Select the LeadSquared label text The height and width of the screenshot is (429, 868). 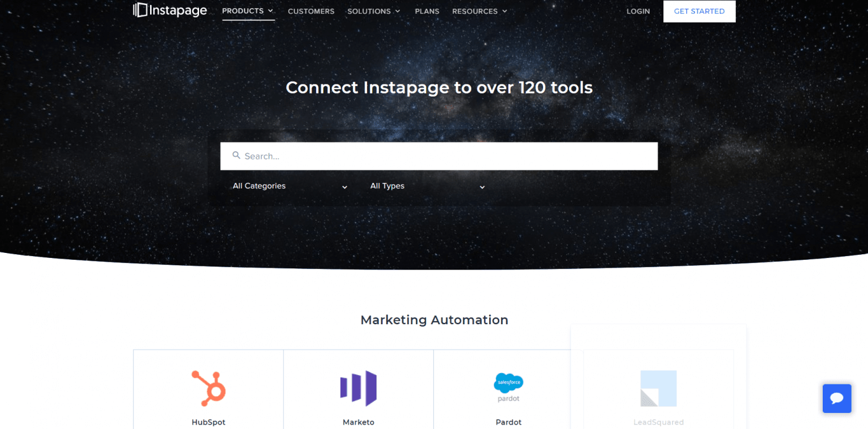click(x=658, y=422)
